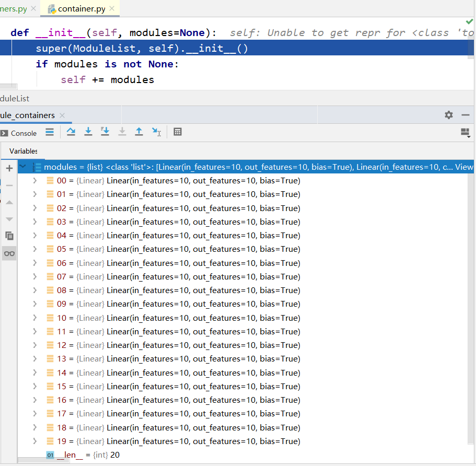The image size is (476, 466).
Task: Expand Linear item 12
Action: pos(35,345)
